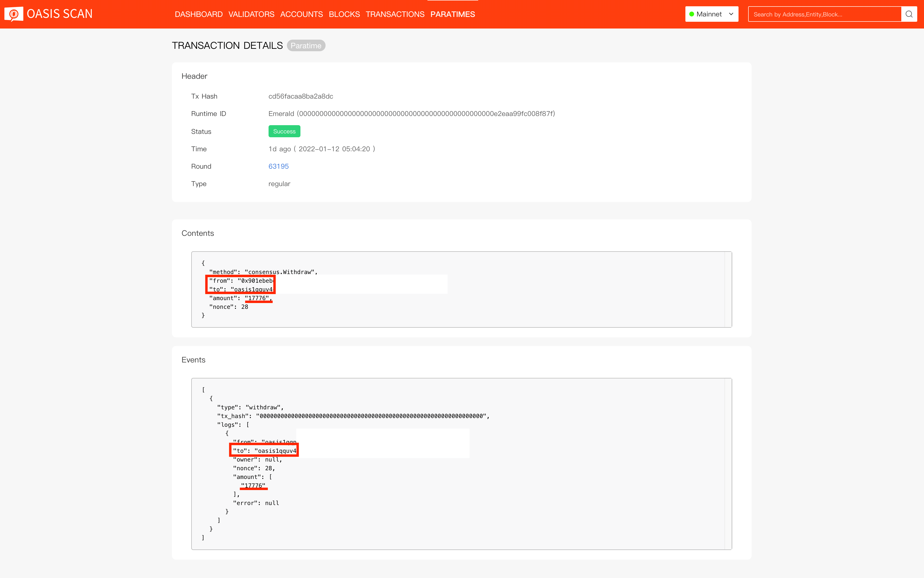Click the Paratime label next to Transaction Details
Image resolution: width=924 pixels, height=578 pixels.
coord(306,45)
